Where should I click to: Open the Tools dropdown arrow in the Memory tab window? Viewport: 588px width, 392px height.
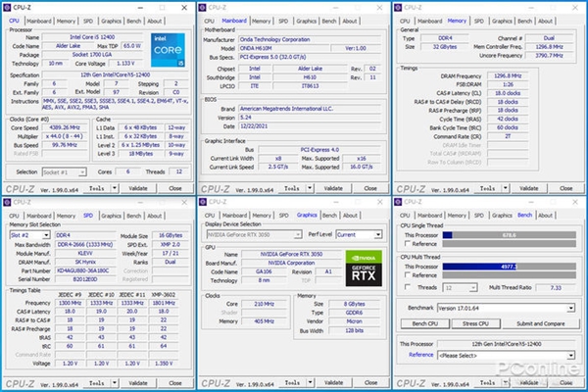[x=506, y=188]
